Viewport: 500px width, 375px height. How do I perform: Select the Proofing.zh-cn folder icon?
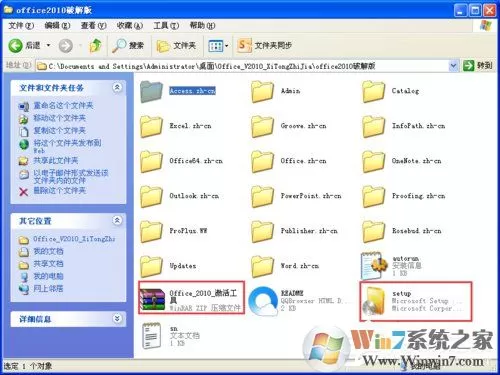click(373, 196)
